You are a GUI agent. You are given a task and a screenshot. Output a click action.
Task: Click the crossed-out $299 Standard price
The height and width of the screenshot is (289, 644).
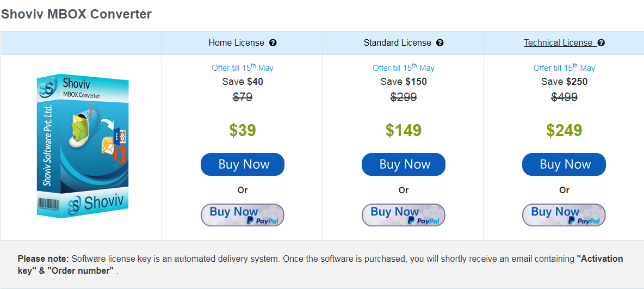[x=404, y=97]
